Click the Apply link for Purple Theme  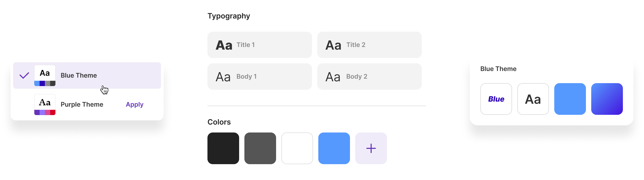[x=134, y=105]
